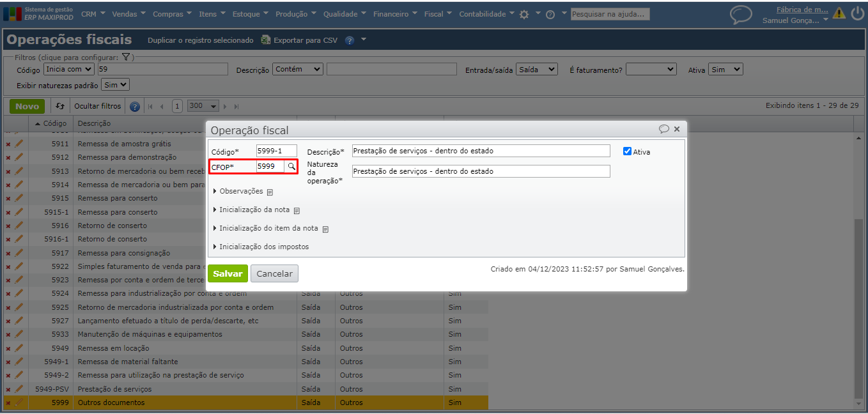Open the page help icon beside Exportar para CSV
This screenshot has width=868, height=414.
[350, 40]
